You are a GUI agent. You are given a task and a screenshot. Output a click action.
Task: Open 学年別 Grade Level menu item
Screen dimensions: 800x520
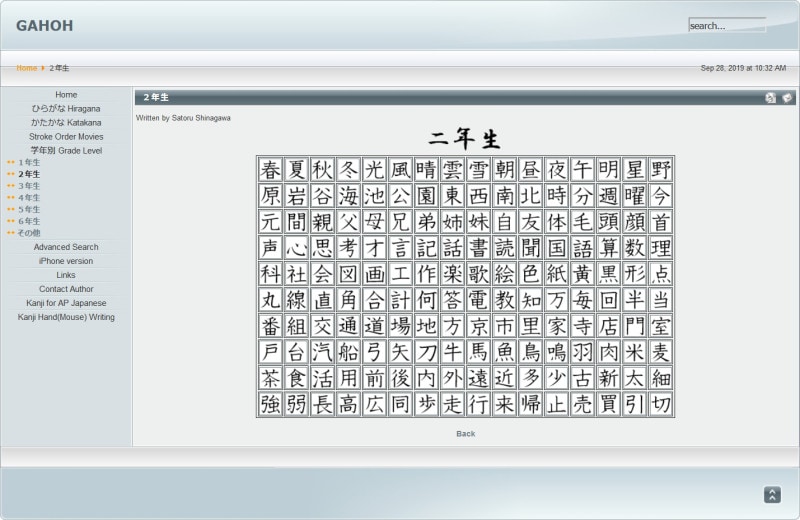[66, 151]
